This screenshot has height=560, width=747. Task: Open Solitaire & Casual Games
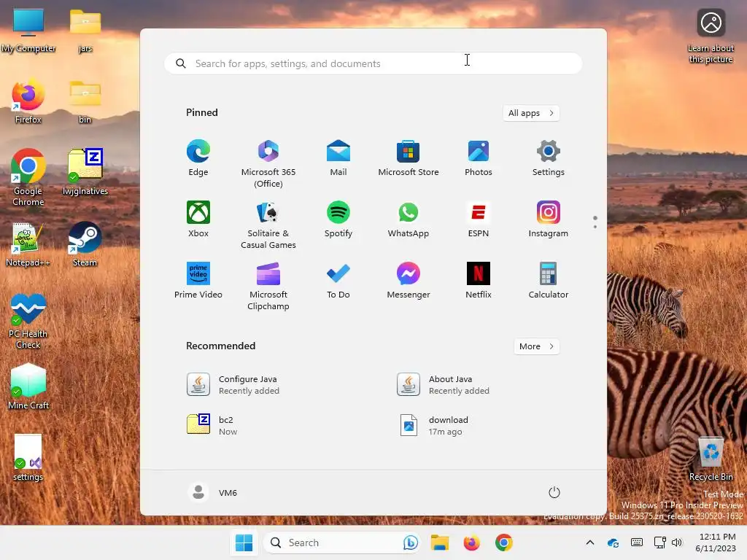pyautogui.click(x=268, y=225)
